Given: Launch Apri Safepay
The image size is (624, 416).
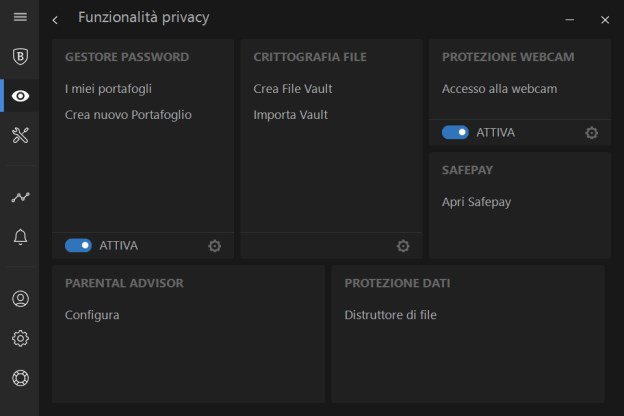Looking at the screenshot, I should click(476, 202).
